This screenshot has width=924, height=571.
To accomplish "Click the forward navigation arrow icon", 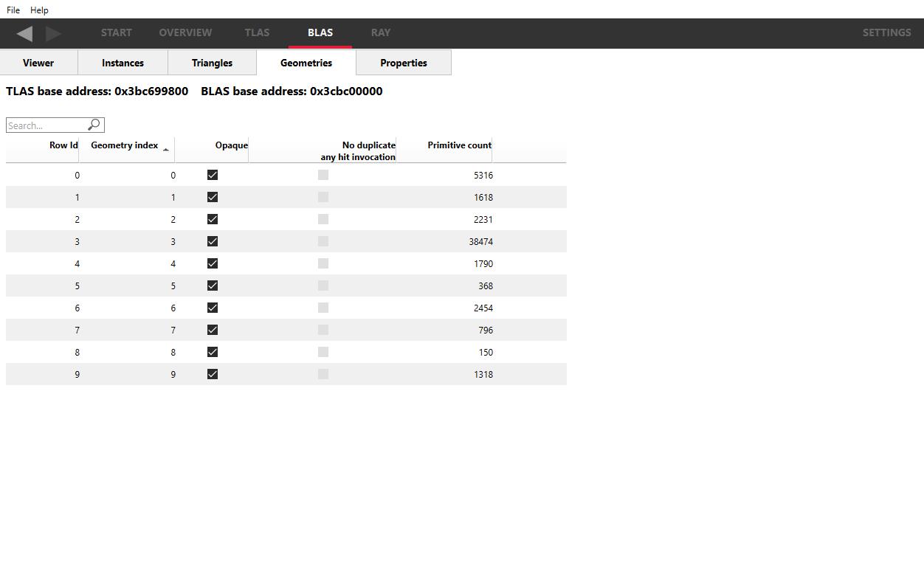I will coord(53,33).
